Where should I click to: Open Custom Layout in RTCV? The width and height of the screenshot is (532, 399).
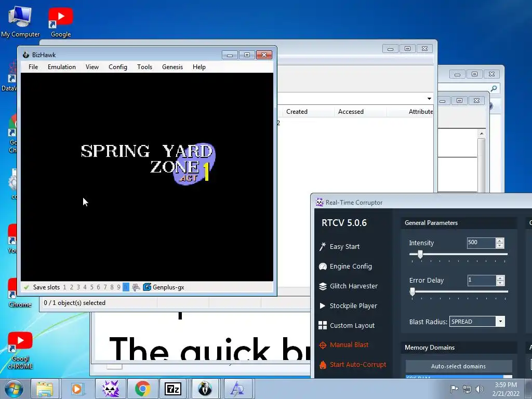347,325
